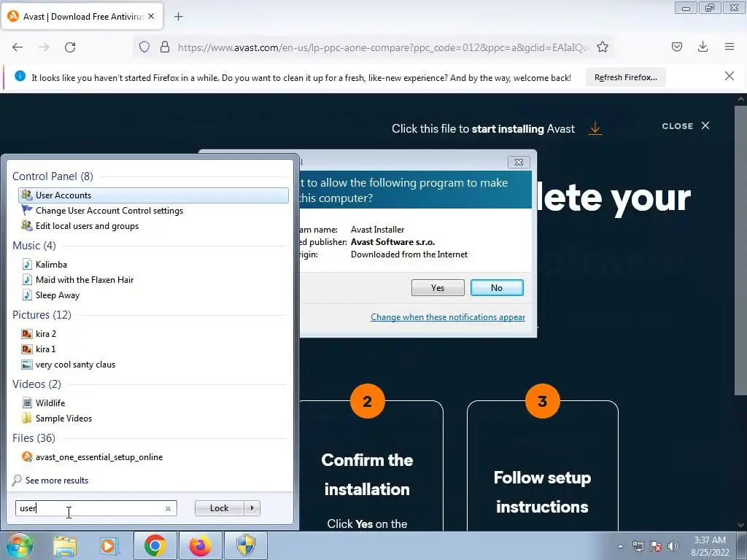Screen dimensions: 747x560
Task: Open a new Firefox tab
Action: (x=179, y=17)
